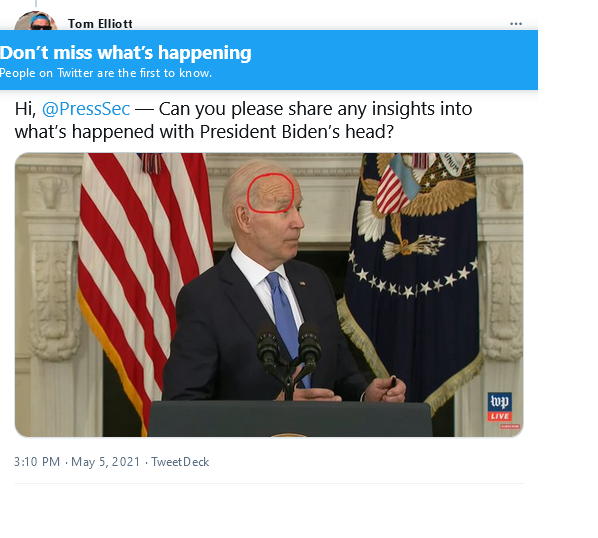
Task: Click the red circle drawn on photo
Action: click(x=270, y=193)
